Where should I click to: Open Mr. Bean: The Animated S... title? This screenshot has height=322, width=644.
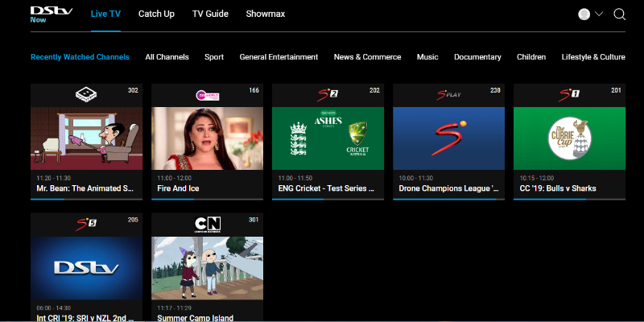pos(85,188)
